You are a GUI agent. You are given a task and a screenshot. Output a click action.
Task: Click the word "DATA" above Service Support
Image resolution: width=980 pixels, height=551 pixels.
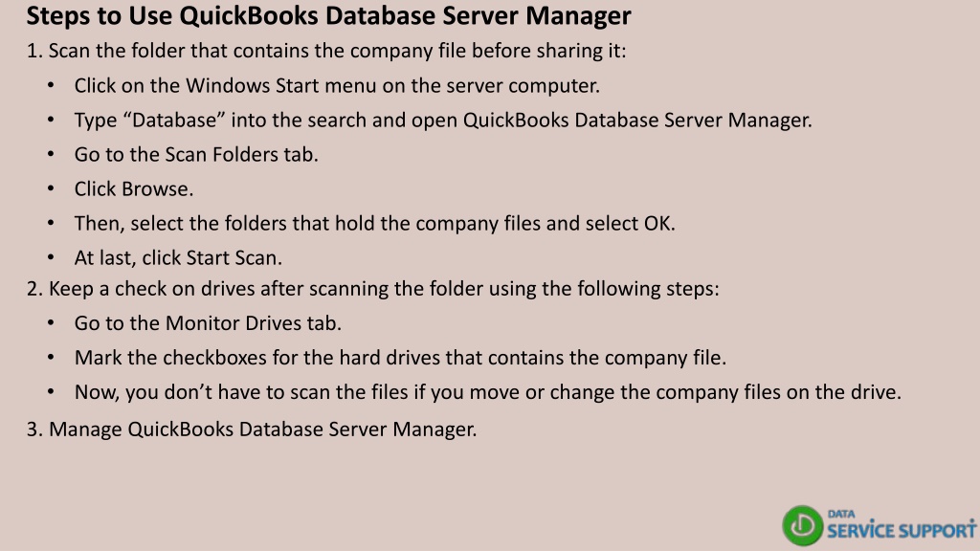click(841, 514)
